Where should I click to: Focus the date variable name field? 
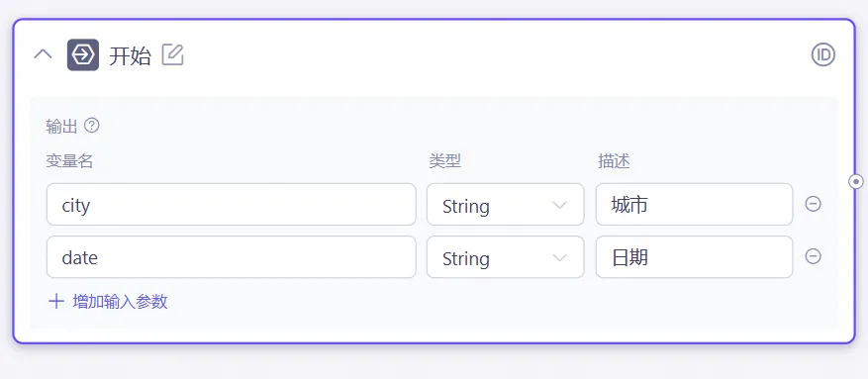(x=232, y=257)
